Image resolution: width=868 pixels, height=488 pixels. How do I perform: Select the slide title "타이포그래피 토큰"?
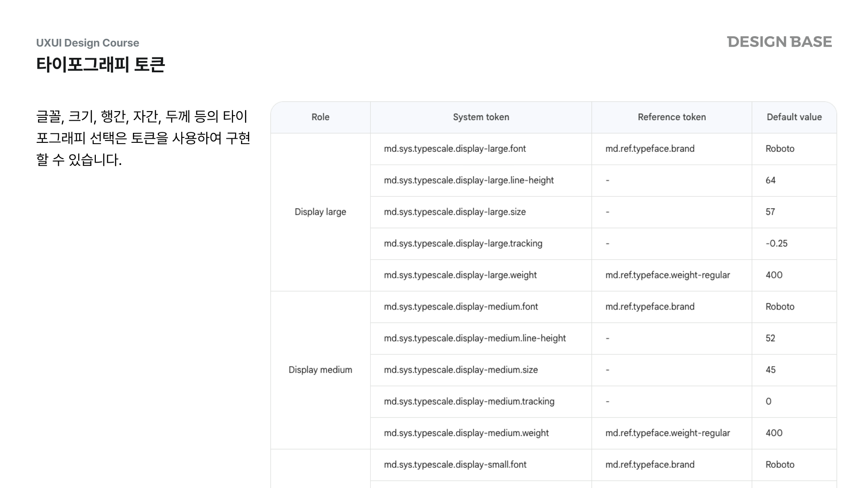pos(100,65)
